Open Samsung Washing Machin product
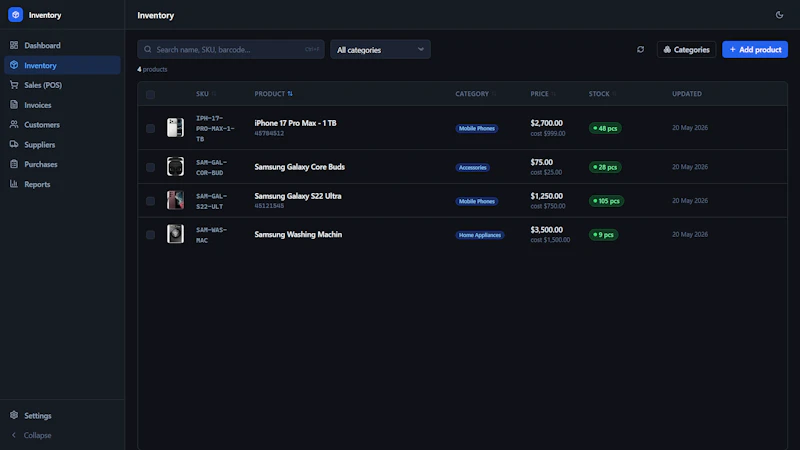 298,235
